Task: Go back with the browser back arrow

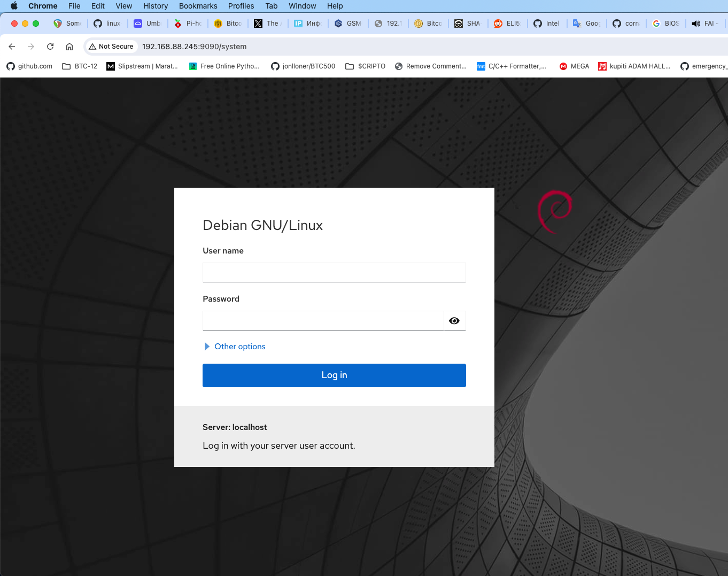Action: [12, 47]
